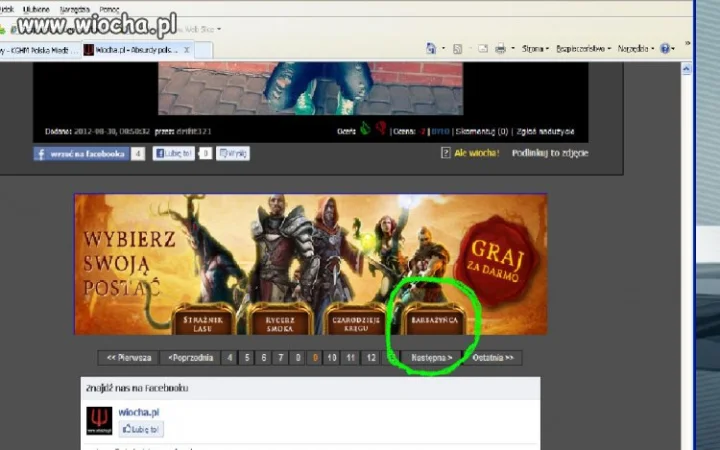
Task: Close the wiocha.pl browser tab
Action: coord(186,50)
